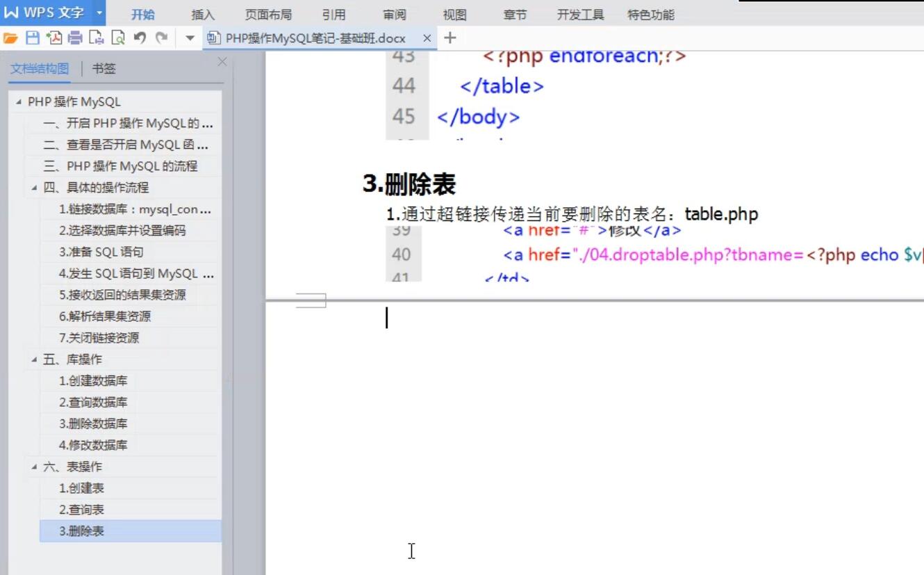924x575 pixels.
Task: Click text 通过超链接传递当前要删除的表名
Action: pos(538,214)
